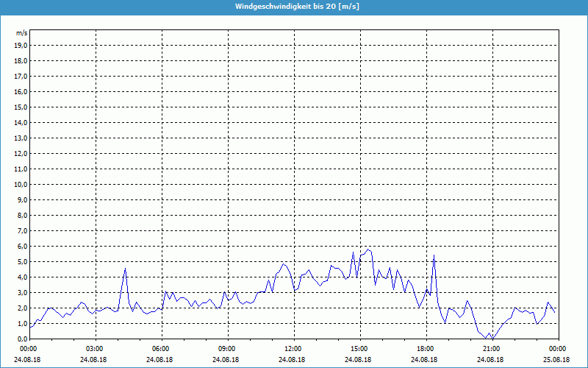Image resolution: width=588 pixels, height=368 pixels.
Task: Click the highest peak just after 15:00
Action: pos(367,250)
